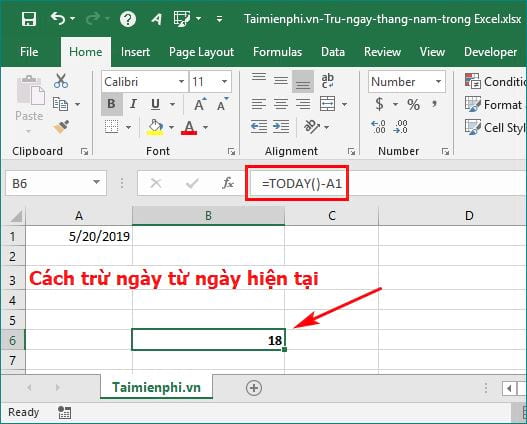527x424 pixels.
Task: Open underline style dropdown arrow
Action: [x=172, y=104]
